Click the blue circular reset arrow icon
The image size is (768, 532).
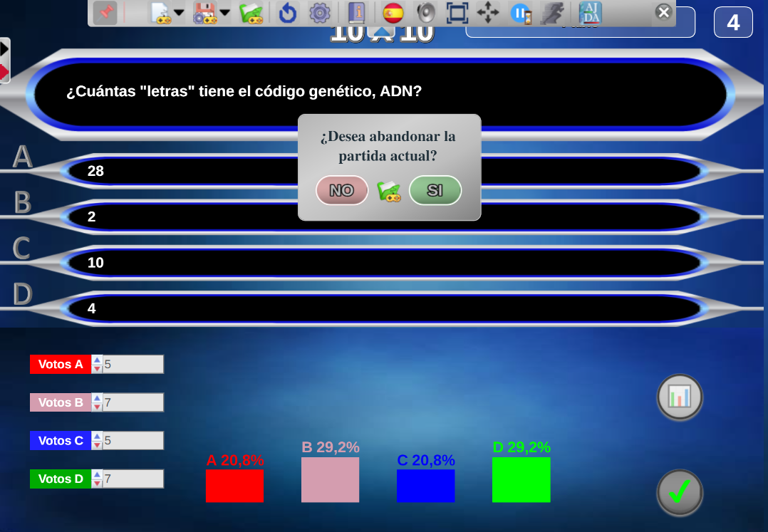[x=287, y=13]
